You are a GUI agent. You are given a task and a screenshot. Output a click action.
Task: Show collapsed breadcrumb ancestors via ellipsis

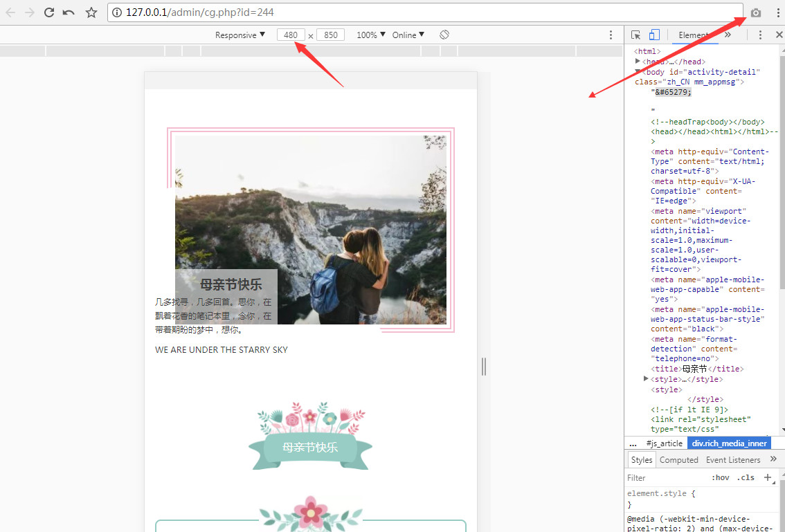[x=633, y=443]
